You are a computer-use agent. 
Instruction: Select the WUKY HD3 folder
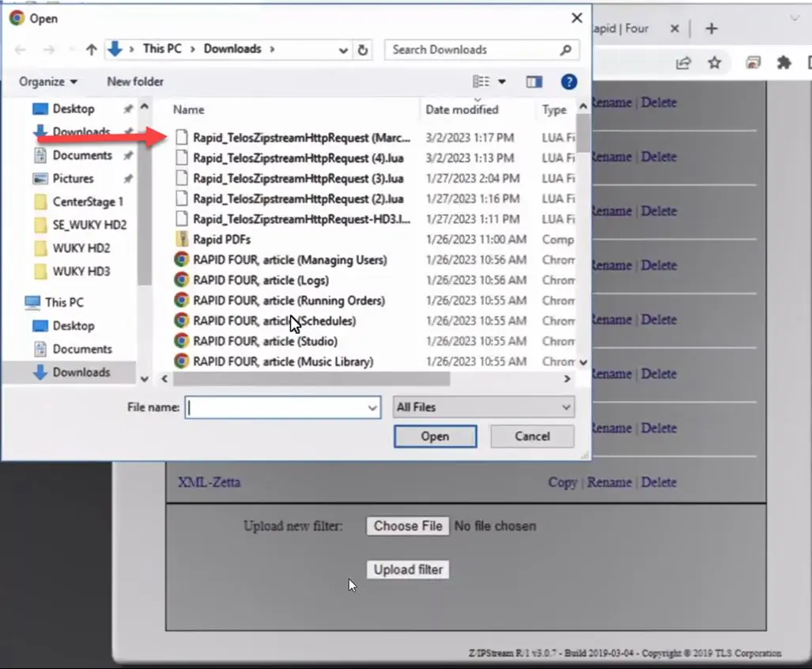click(x=81, y=271)
